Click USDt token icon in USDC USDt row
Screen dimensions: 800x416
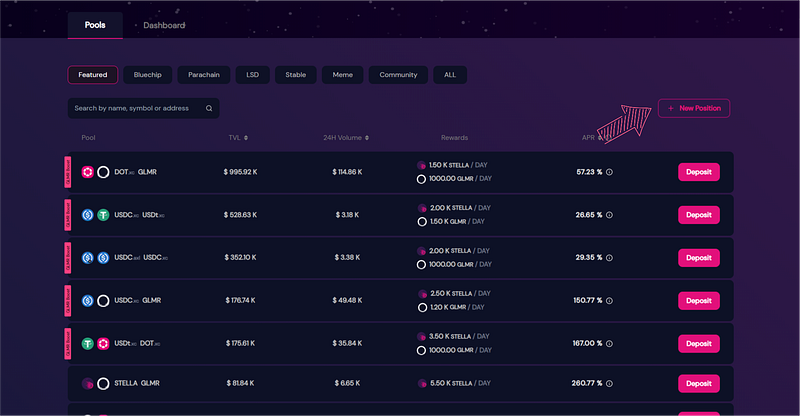(x=103, y=215)
